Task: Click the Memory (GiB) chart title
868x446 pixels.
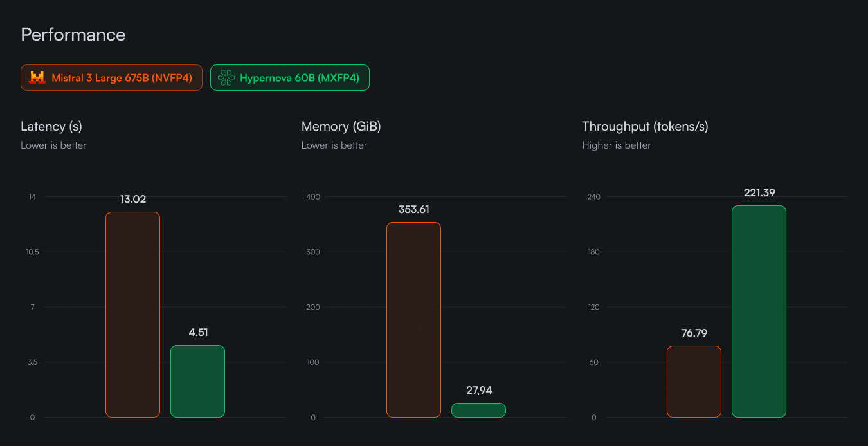Action: [341, 127]
